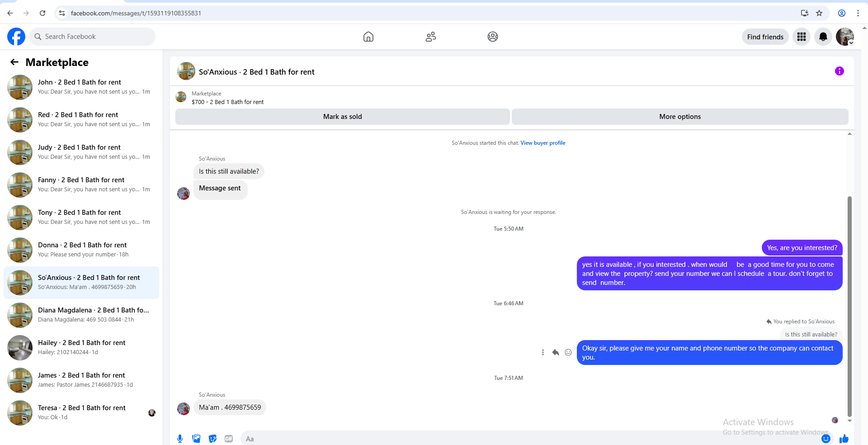Click 'Is this still available?' first message
This screenshot has height=445, width=868.
(x=229, y=171)
